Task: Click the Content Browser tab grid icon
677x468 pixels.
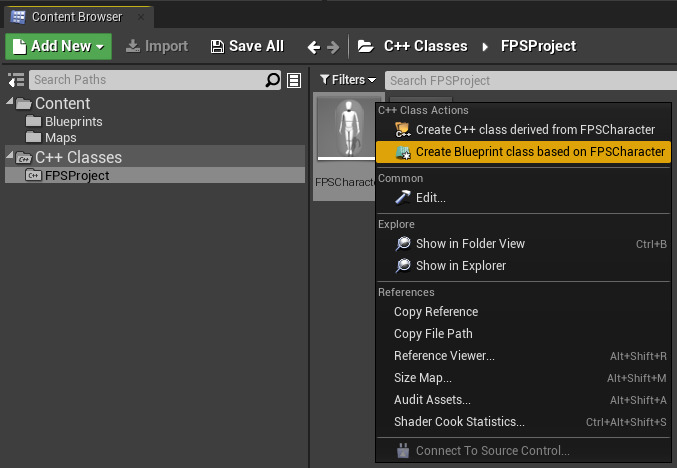Action: tap(18, 17)
